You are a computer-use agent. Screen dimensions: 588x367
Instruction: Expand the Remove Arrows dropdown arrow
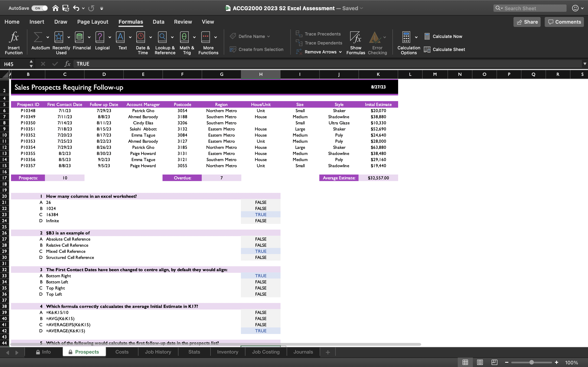click(x=340, y=52)
